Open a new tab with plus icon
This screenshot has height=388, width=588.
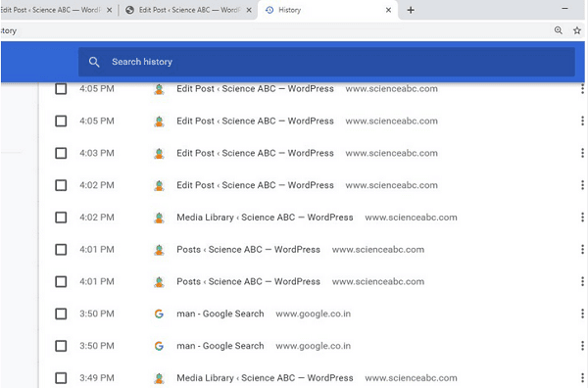coord(411,10)
